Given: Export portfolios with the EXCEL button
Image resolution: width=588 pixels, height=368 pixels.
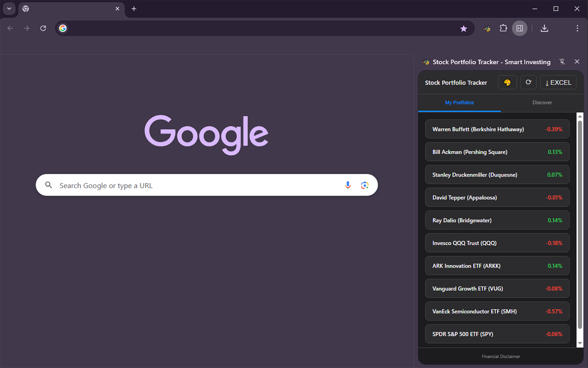Looking at the screenshot, I should point(558,82).
